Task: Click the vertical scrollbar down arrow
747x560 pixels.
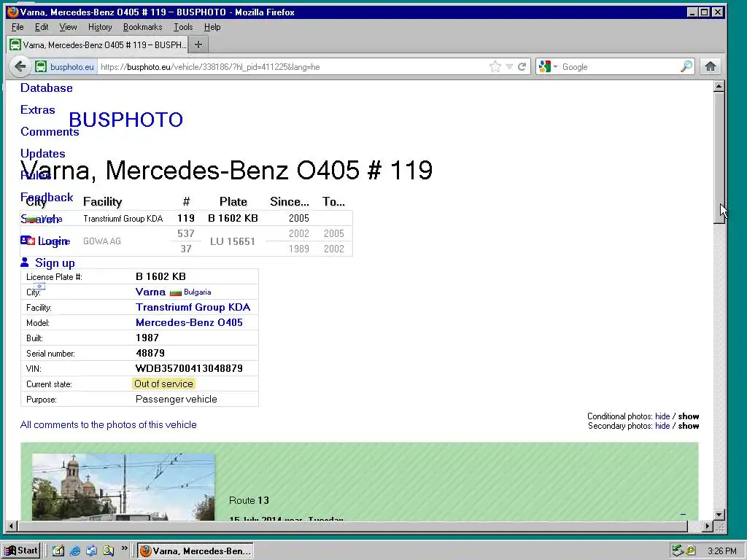Action: 719,515
